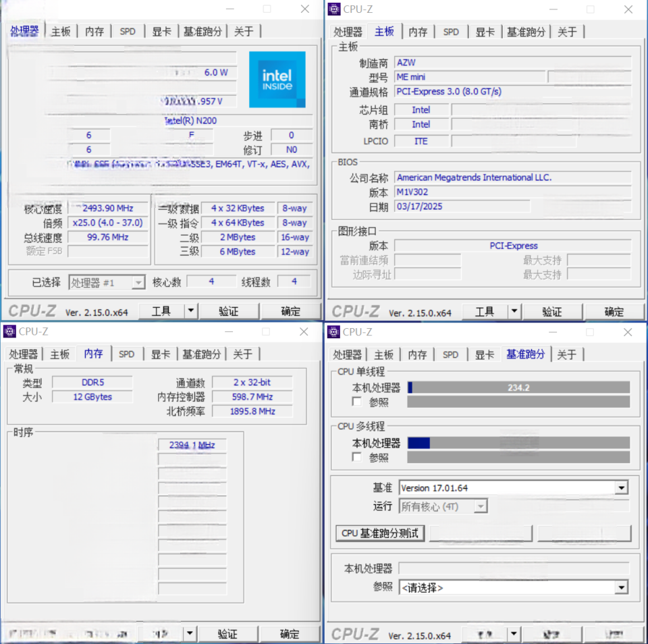This screenshot has width=648, height=644.
Task: Select 处理器 tab in the benchmark window
Action: click(x=348, y=354)
